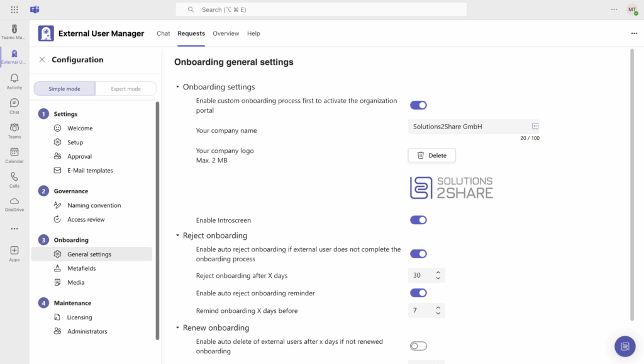The height and width of the screenshot is (364, 644).
Task: Delete the company logo
Action: [x=431, y=156]
